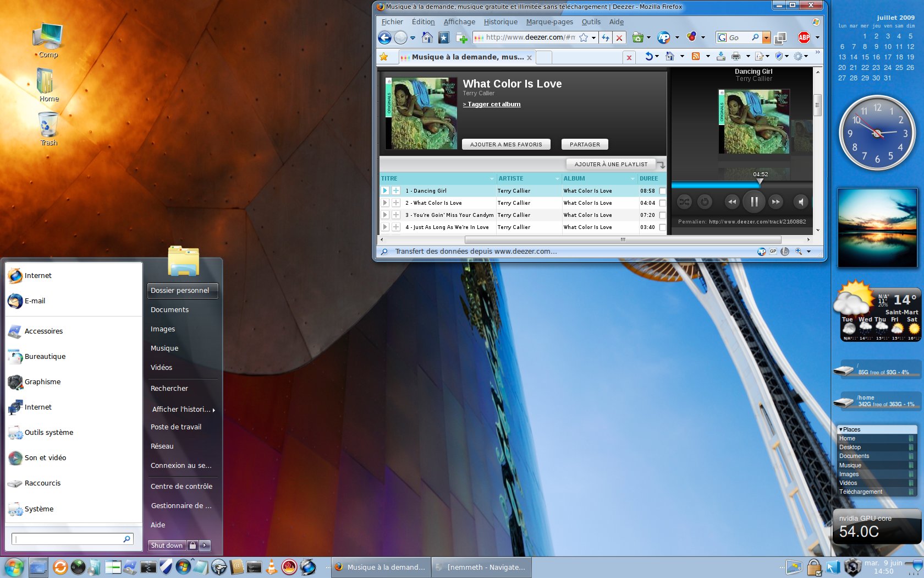Toggle repeat button in Deezer player
The image size is (924, 578).
pos(705,202)
